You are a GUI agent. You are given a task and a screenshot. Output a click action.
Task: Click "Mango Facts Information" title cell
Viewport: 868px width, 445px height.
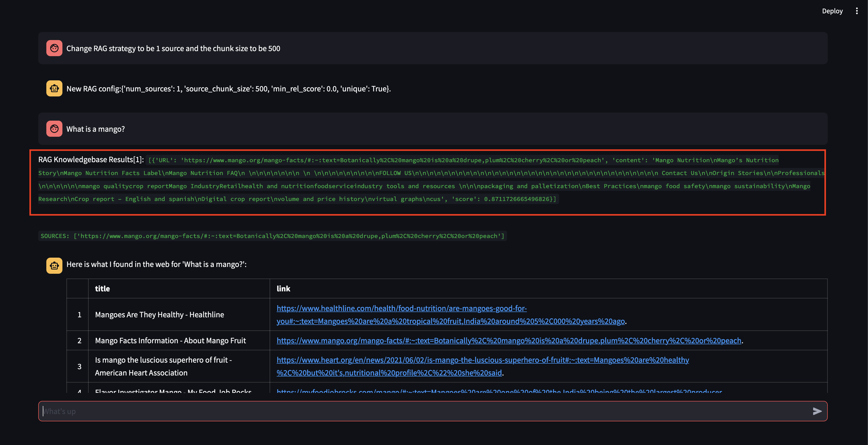(x=170, y=340)
